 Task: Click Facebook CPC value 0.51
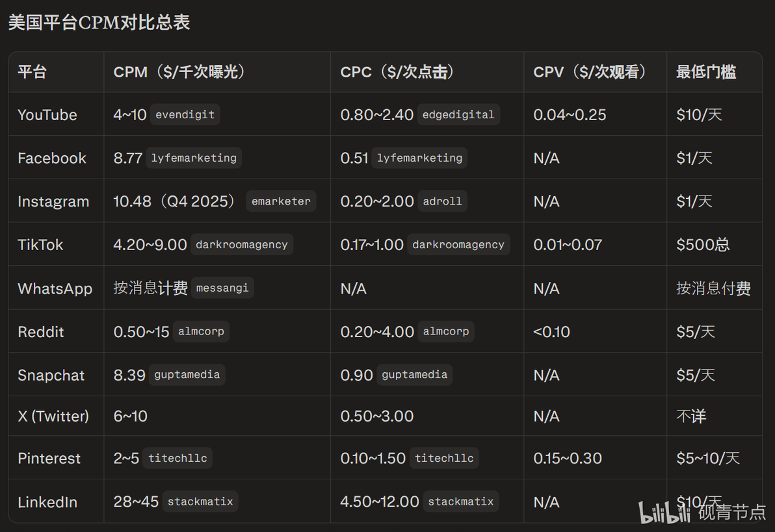tap(354, 158)
